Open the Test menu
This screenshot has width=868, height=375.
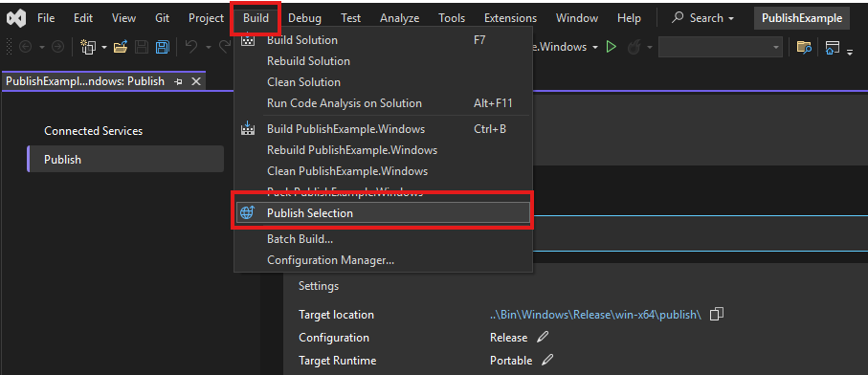pyautogui.click(x=350, y=18)
